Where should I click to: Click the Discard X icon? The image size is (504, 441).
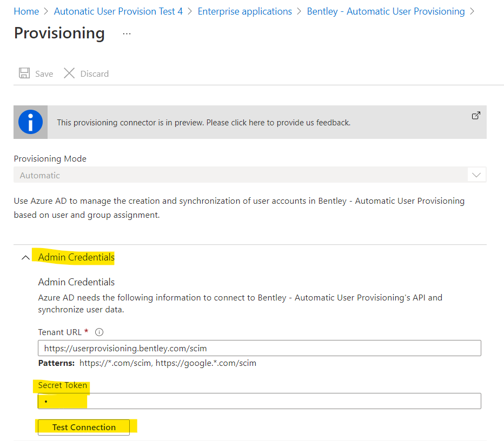(x=69, y=73)
